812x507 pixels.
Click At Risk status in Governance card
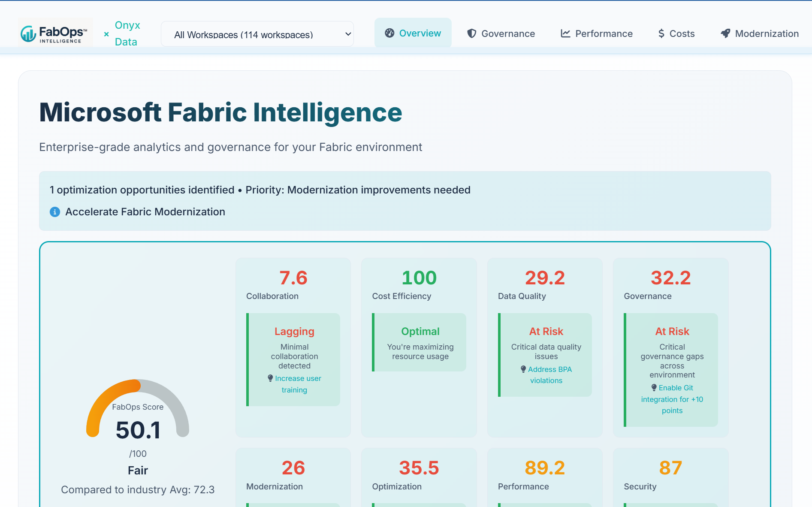click(x=672, y=332)
